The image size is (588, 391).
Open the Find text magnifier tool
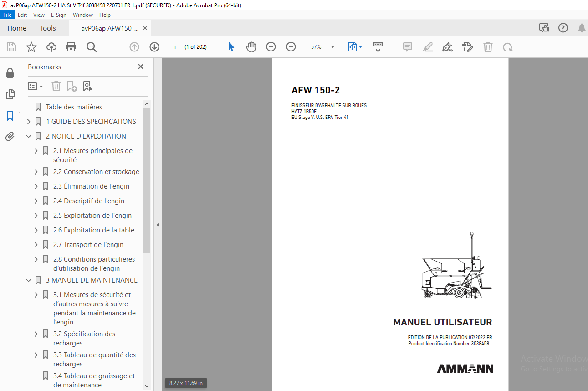click(x=92, y=47)
